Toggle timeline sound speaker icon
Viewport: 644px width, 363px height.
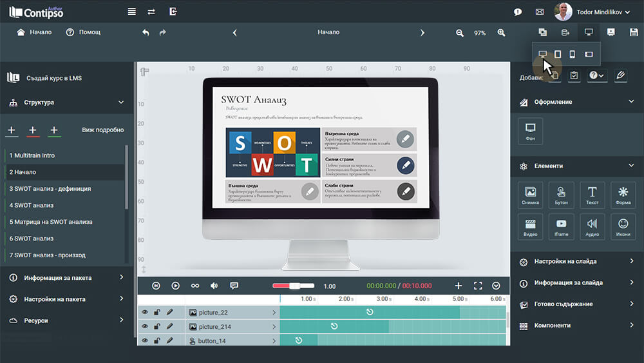[214, 286]
